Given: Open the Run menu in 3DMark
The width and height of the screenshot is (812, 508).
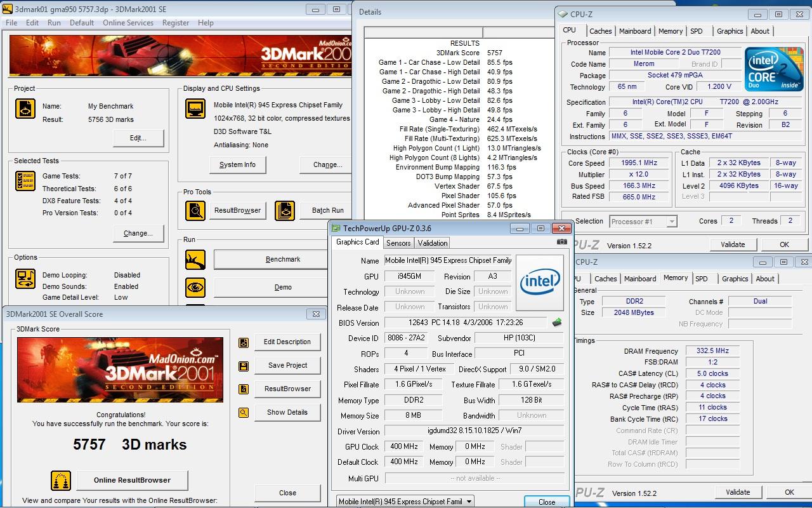Looking at the screenshot, I should click(55, 23).
